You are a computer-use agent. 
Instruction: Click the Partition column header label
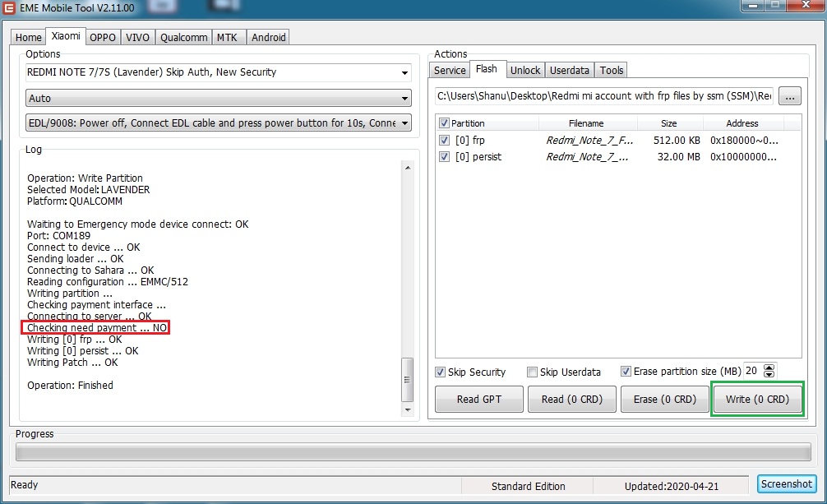468,123
